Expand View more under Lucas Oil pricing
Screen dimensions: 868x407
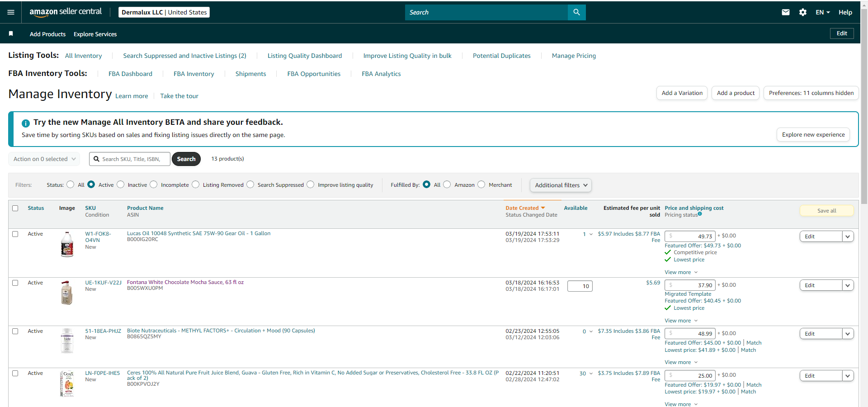(x=681, y=272)
